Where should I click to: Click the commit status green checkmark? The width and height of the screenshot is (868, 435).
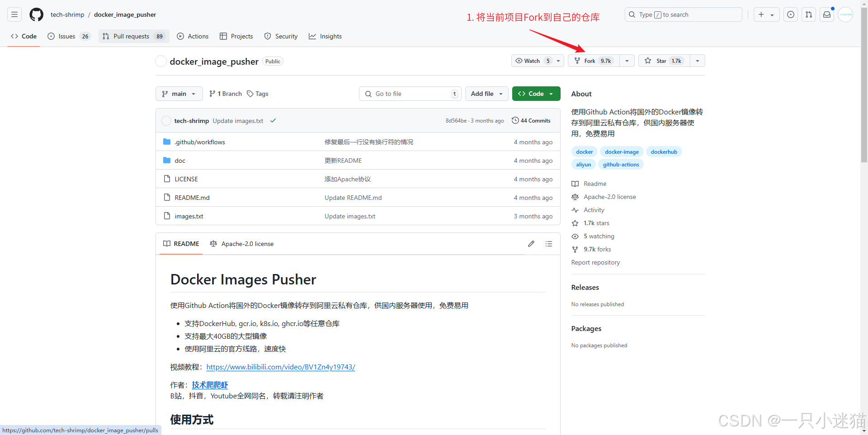click(273, 121)
